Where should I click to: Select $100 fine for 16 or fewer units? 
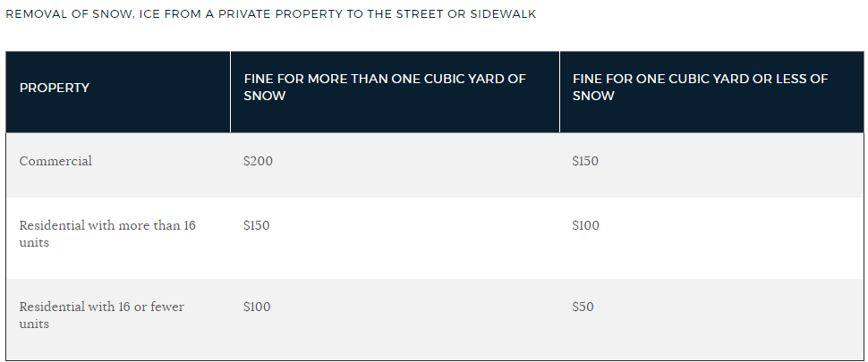click(x=257, y=307)
